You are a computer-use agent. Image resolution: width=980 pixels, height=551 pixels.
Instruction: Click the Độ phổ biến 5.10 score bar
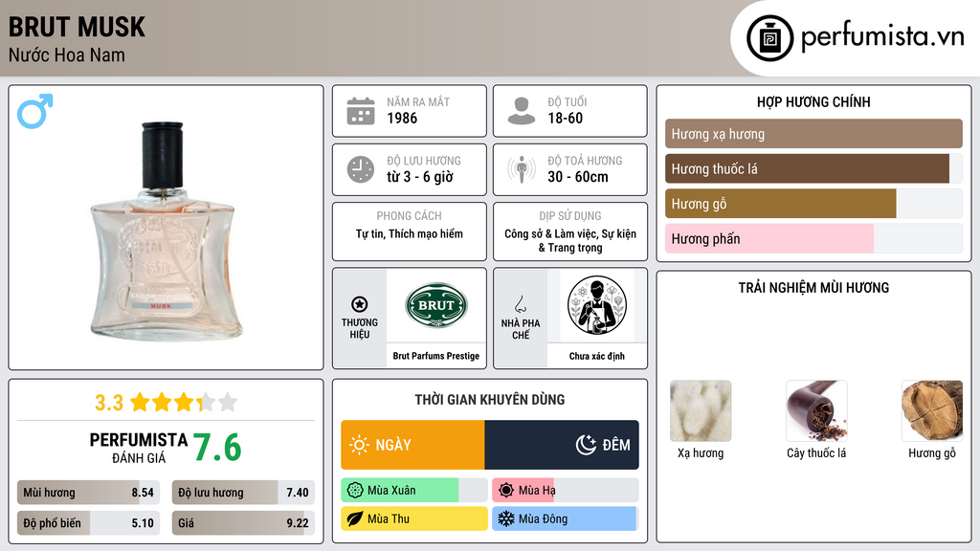(88, 523)
